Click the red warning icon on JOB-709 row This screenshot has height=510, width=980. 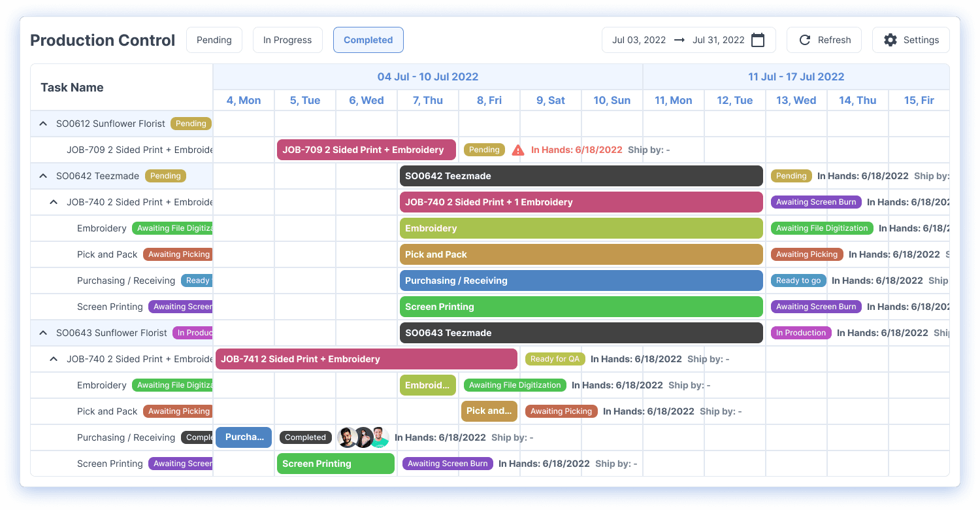(x=519, y=150)
